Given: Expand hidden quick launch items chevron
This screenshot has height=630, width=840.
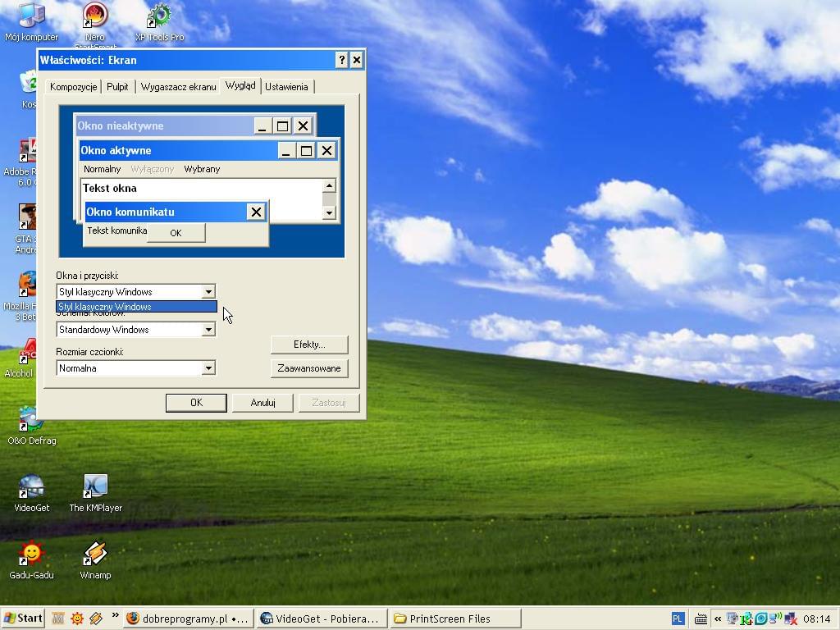Looking at the screenshot, I should pos(115,616).
